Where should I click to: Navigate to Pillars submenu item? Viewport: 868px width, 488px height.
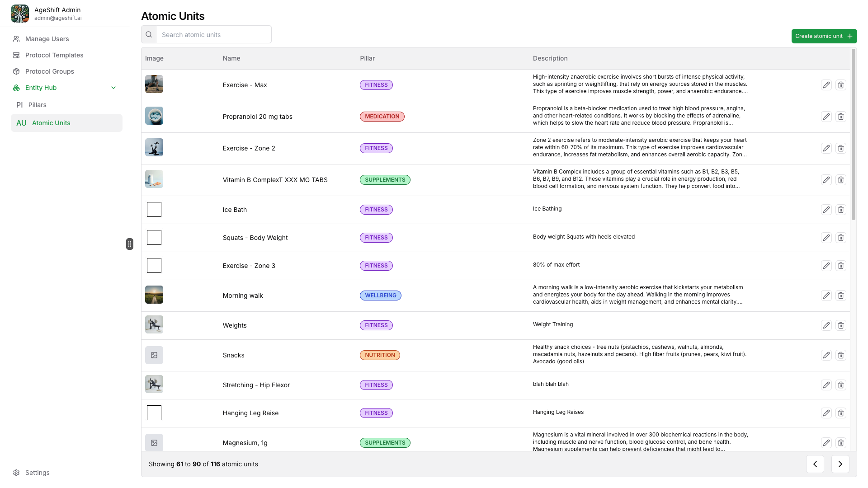tap(37, 105)
